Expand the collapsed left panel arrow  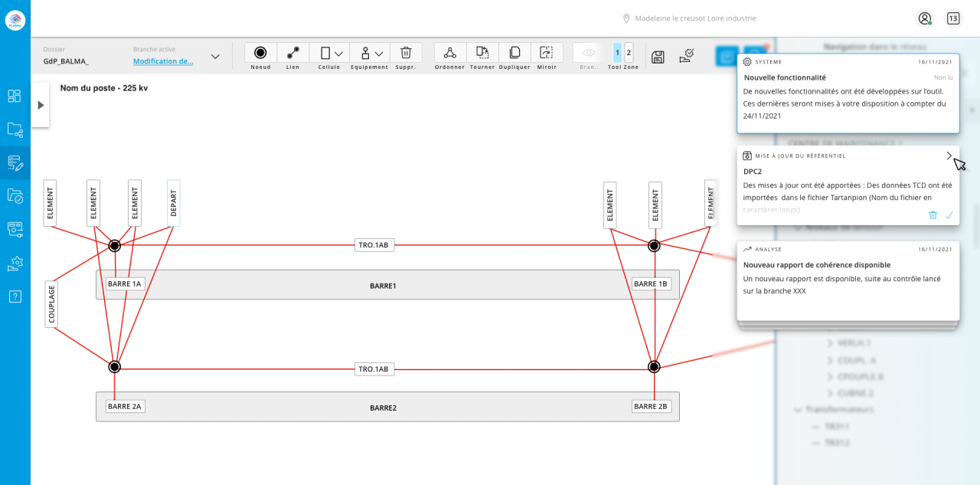point(41,105)
